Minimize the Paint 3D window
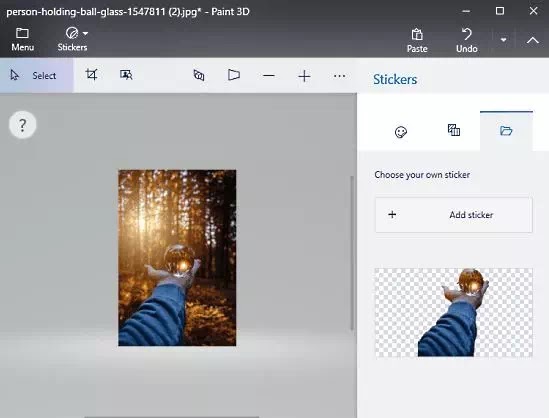 pyautogui.click(x=466, y=11)
